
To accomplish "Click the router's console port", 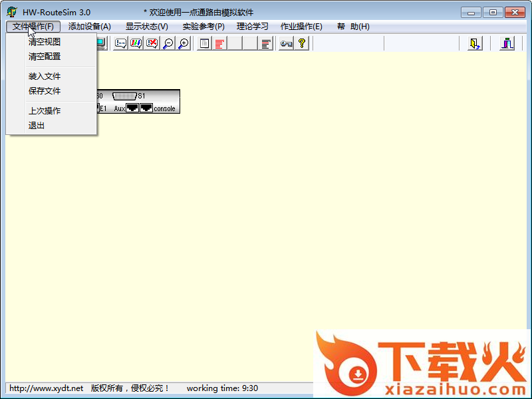I will (x=146, y=108).
